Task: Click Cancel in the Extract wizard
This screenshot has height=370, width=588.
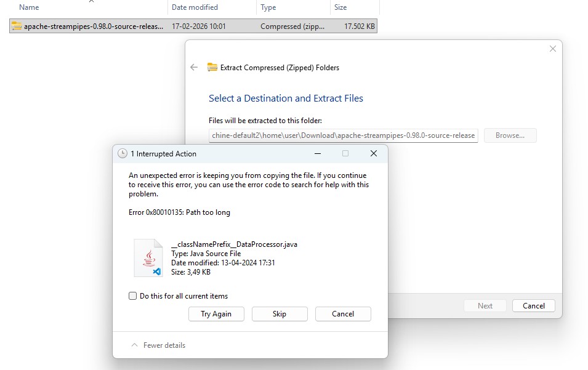Action: pos(533,305)
